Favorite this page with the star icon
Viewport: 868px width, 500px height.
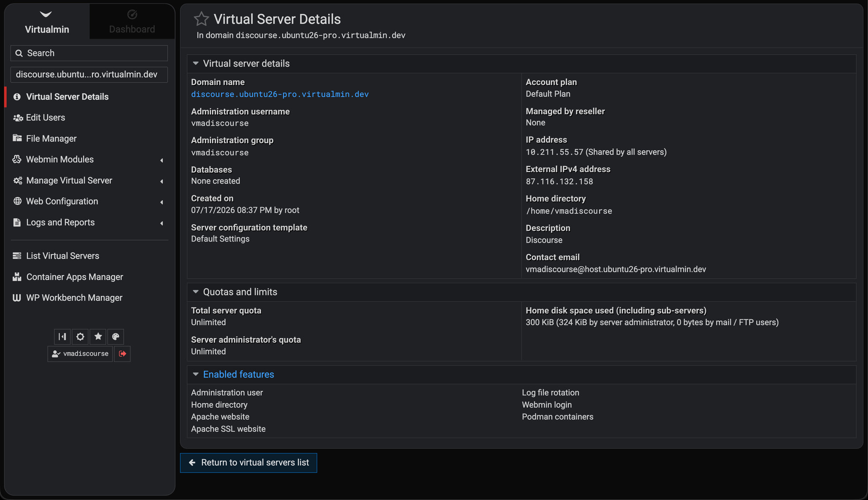pyautogui.click(x=201, y=19)
